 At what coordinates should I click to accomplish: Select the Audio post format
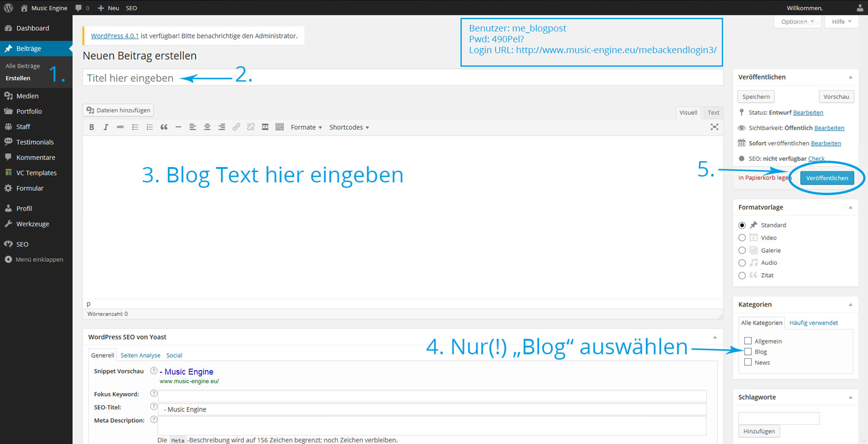coord(742,263)
